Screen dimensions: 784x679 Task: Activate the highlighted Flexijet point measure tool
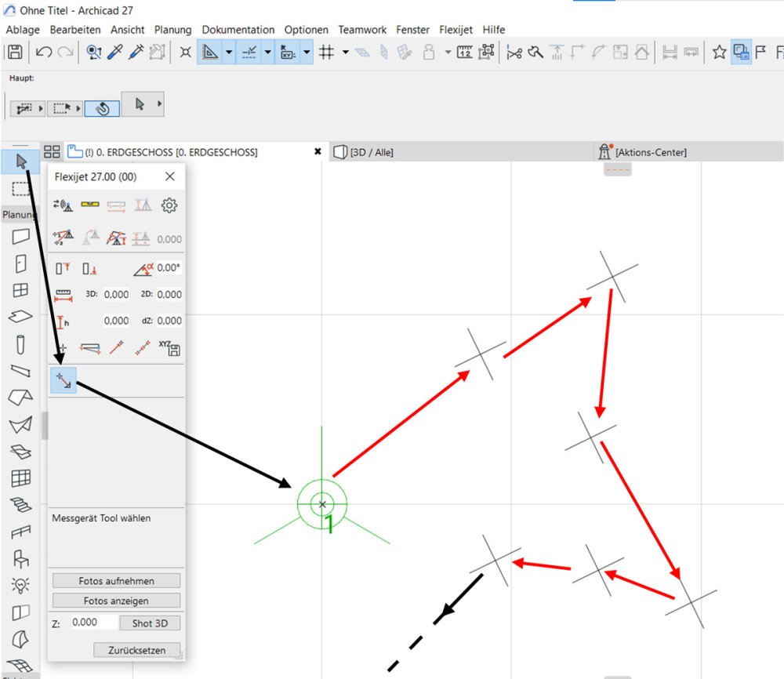click(x=64, y=380)
